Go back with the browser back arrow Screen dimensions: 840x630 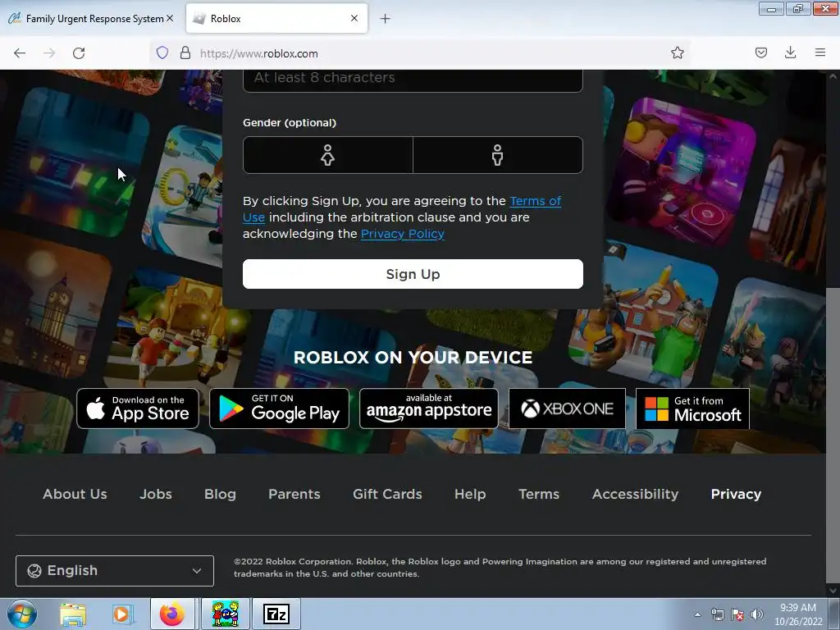(20, 53)
